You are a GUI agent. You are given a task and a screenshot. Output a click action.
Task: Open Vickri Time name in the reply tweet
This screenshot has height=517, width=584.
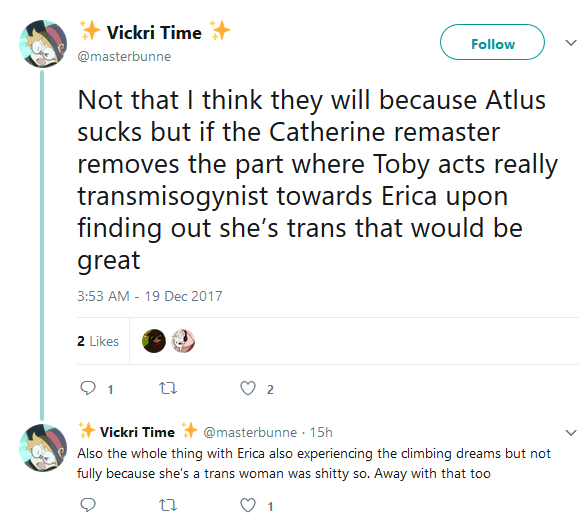tap(137, 432)
